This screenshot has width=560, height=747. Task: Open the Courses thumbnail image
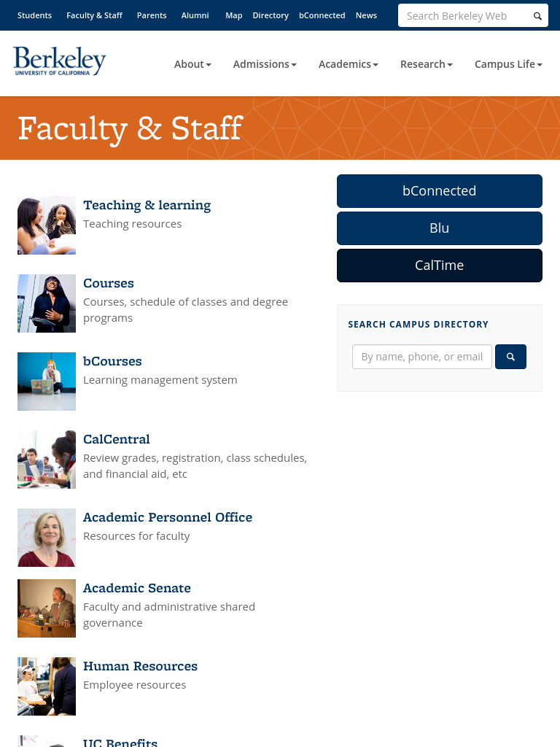pyautogui.click(x=47, y=303)
